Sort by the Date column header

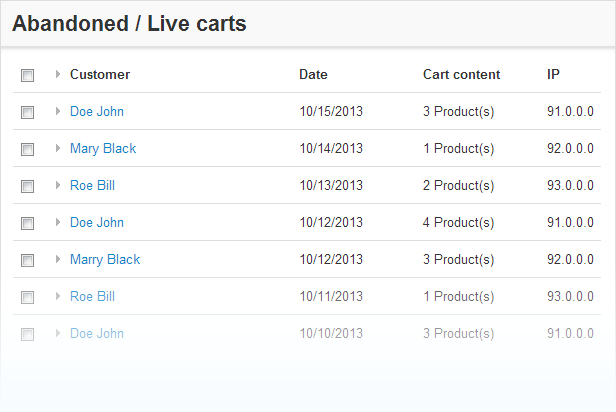(x=313, y=75)
